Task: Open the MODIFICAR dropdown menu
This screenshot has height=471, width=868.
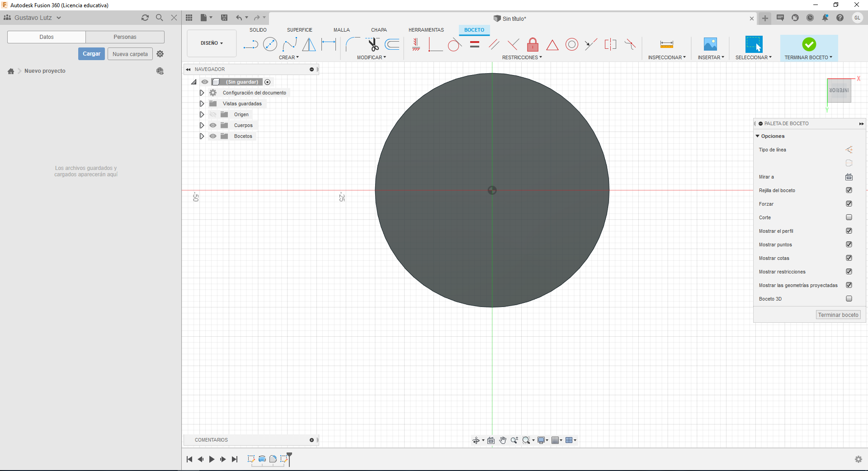Action: [372, 57]
